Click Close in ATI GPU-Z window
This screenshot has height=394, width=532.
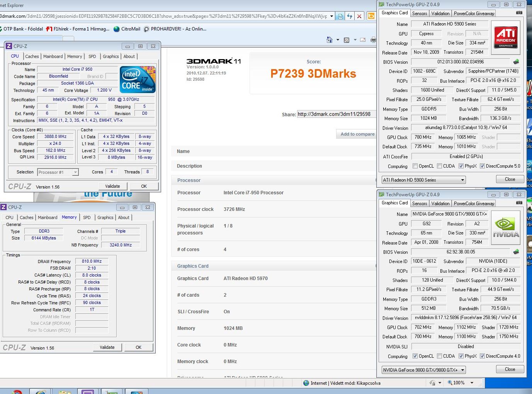[510, 179]
